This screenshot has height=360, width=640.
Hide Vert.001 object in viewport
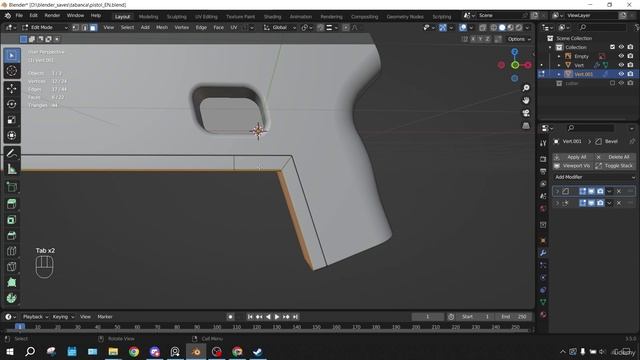621,74
